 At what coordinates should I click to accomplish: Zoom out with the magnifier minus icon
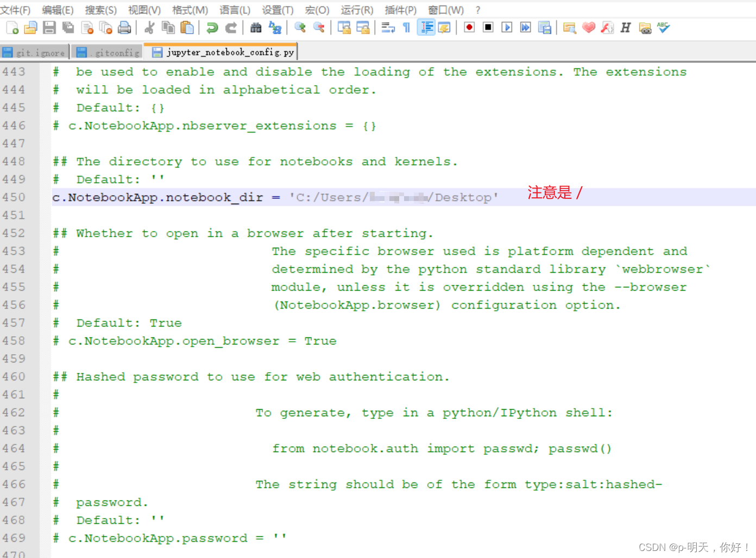pyautogui.click(x=319, y=28)
